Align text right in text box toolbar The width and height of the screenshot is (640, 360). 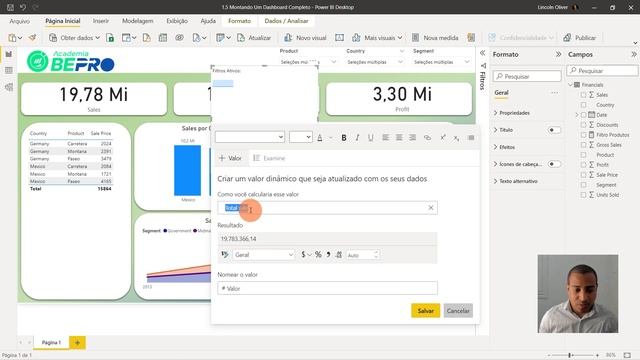[x=413, y=138]
